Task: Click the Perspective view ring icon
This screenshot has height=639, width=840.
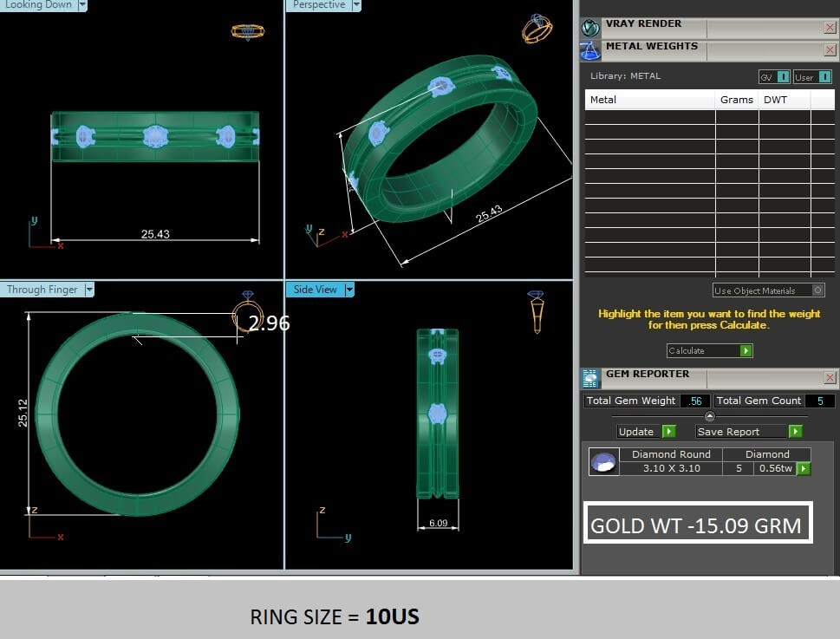Action: coord(537,29)
